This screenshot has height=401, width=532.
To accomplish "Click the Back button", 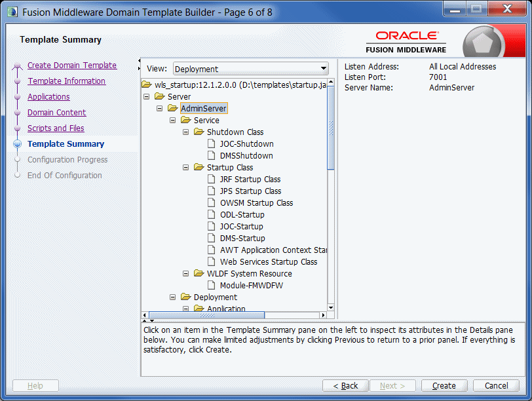I will tap(345, 386).
